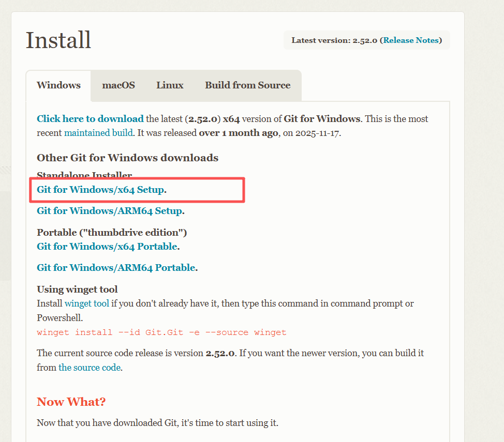The height and width of the screenshot is (442, 504).
Task: Download Git for Windows/x64 Setup
Action: pos(100,190)
